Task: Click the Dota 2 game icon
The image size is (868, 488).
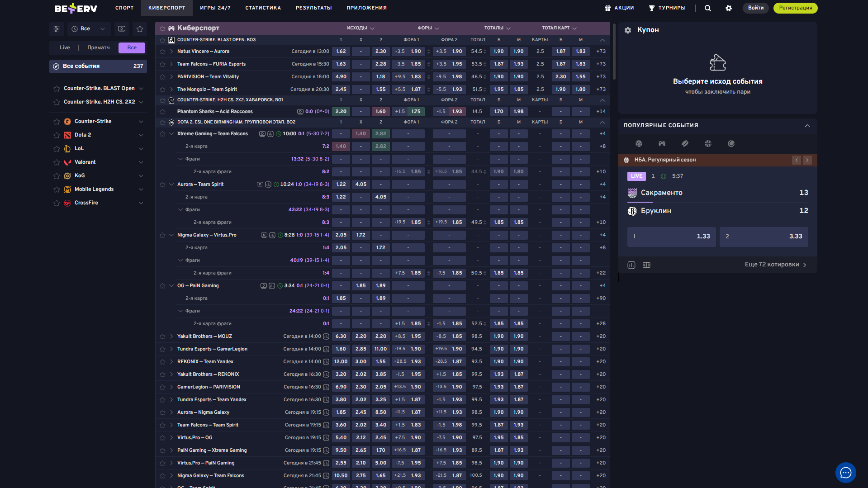Action: 67,135
